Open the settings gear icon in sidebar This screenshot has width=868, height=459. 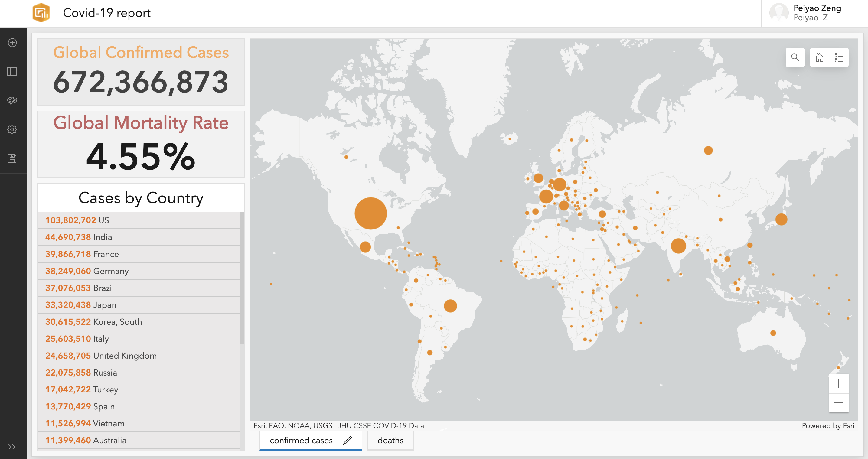pos(12,129)
